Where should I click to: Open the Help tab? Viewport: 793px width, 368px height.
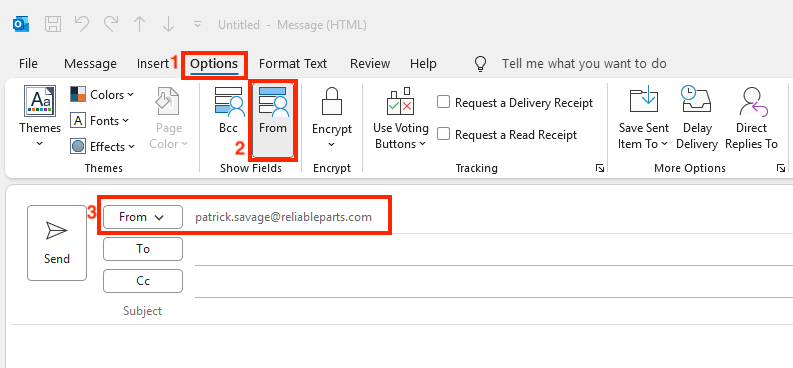coord(423,64)
